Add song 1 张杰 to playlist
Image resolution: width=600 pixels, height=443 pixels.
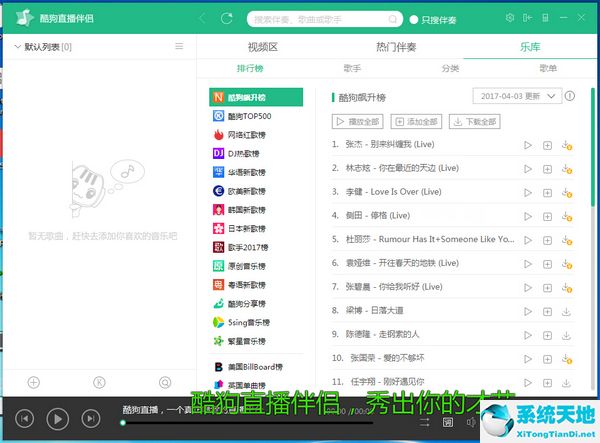pyautogui.click(x=548, y=145)
